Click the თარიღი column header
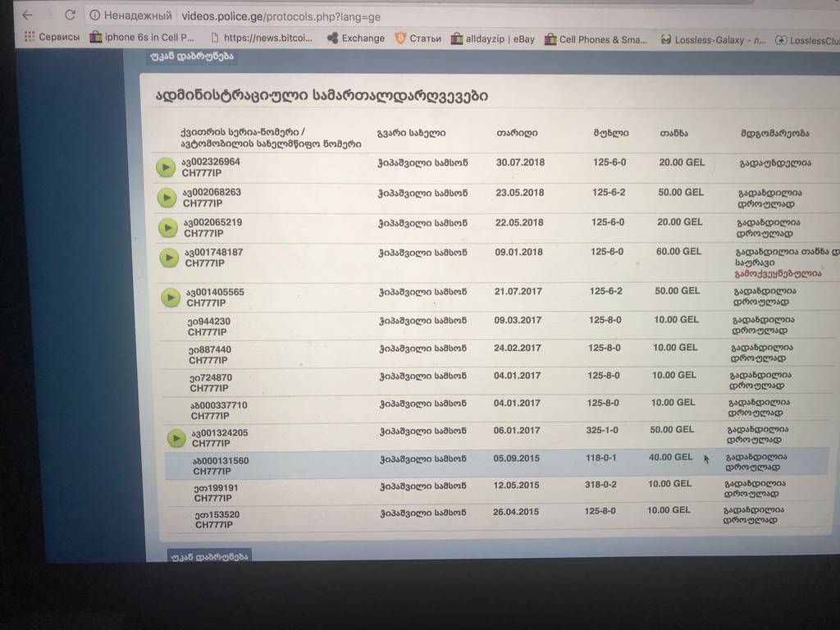The width and height of the screenshot is (840, 630). click(x=517, y=133)
